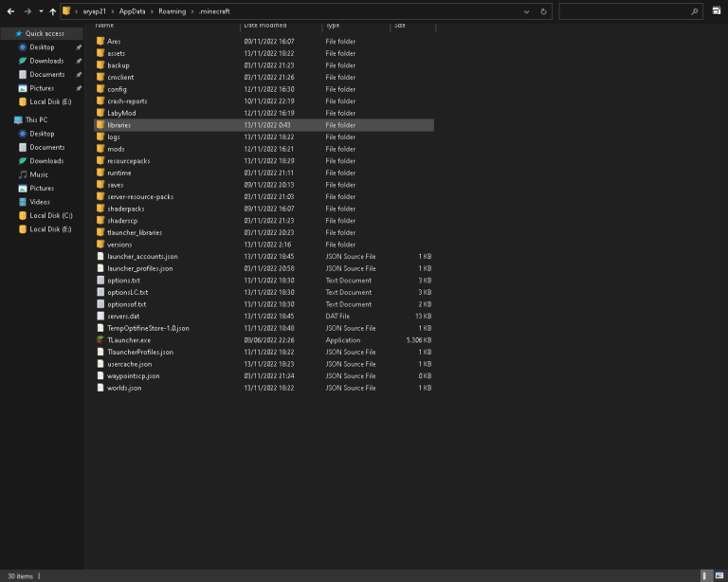Select the saves folder icon
The height and width of the screenshot is (582, 728).
pos(100,184)
